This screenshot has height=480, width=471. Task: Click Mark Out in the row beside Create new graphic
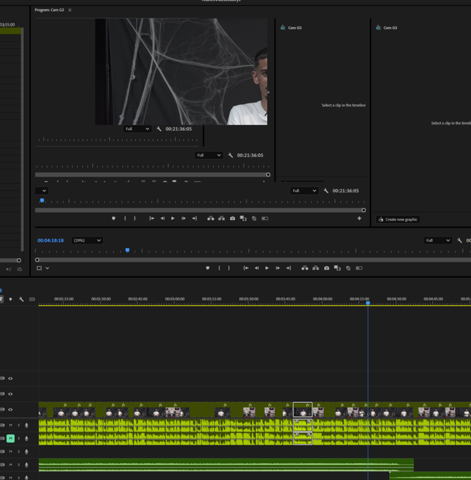(135, 219)
